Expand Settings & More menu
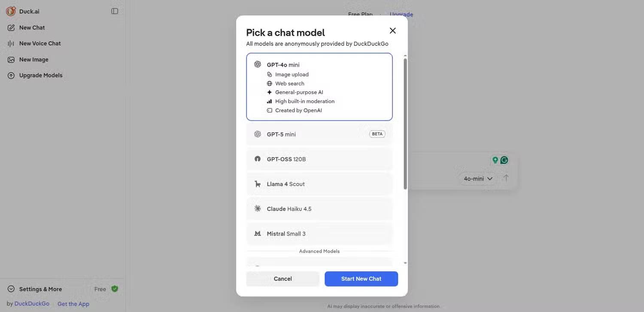 (x=40, y=289)
